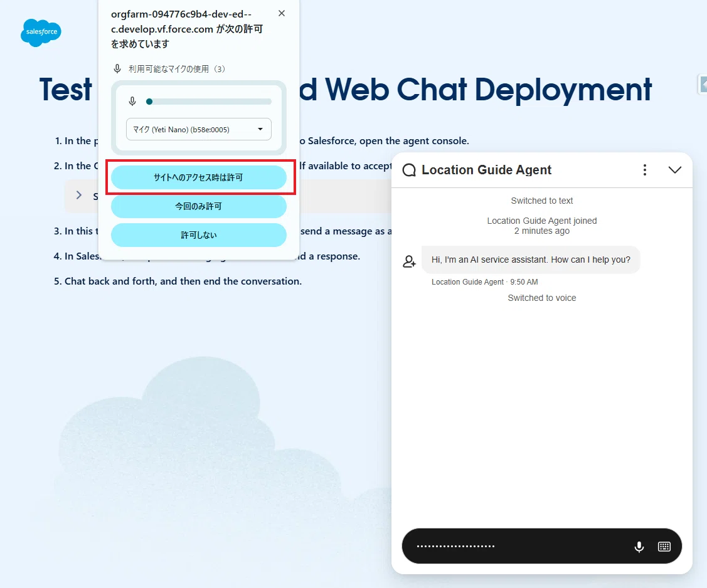Screen dimensions: 707x588
Task: Click 'Switched to voice' status text
Action: [542, 298]
